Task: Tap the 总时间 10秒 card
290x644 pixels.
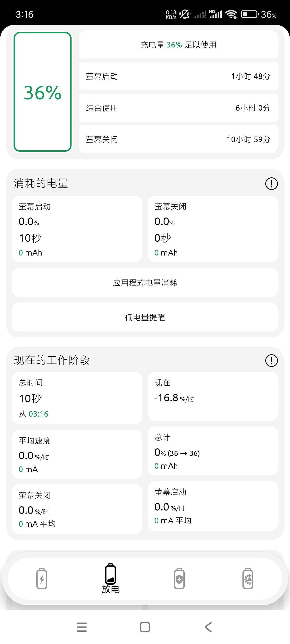Action: pyautogui.click(x=77, y=398)
